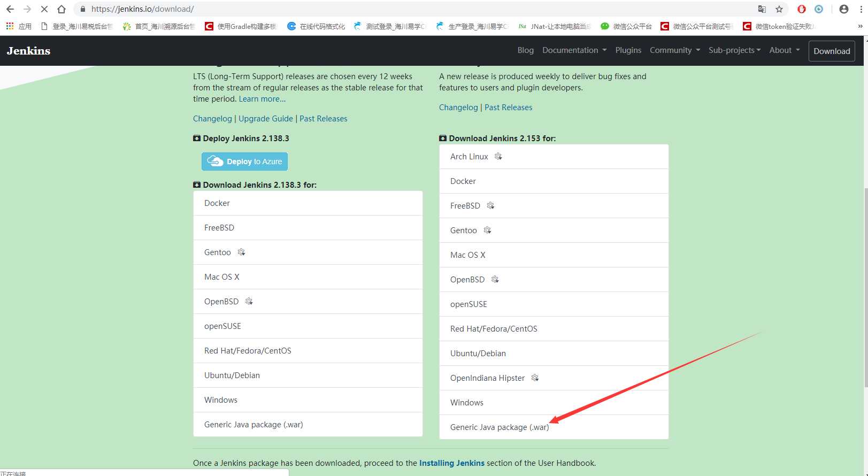Download weekly Ubuntu/Debian package
Screen dimensions: 868x476
tap(554, 354)
